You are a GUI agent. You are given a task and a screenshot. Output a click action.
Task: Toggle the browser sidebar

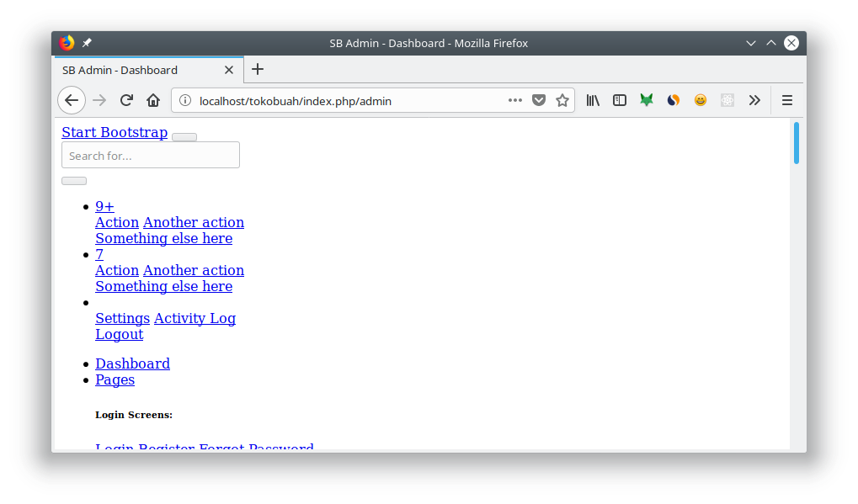click(x=619, y=100)
